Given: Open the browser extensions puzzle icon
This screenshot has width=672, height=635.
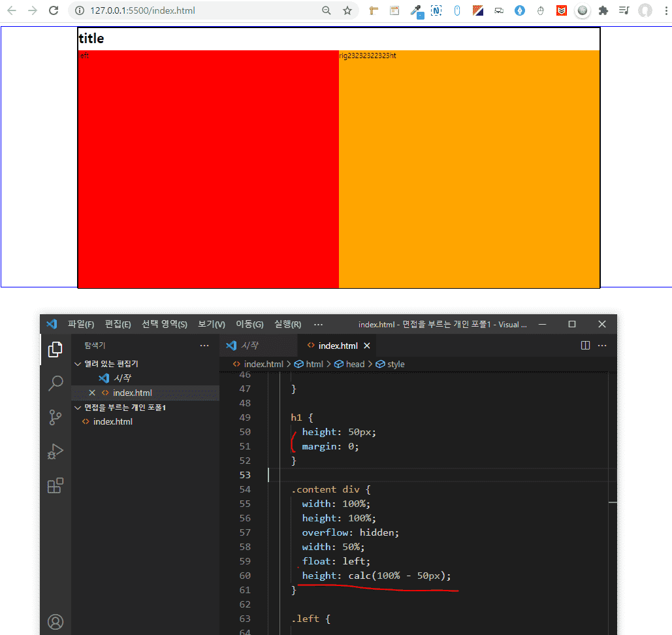Looking at the screenshot, I should [x=603, y=10].
